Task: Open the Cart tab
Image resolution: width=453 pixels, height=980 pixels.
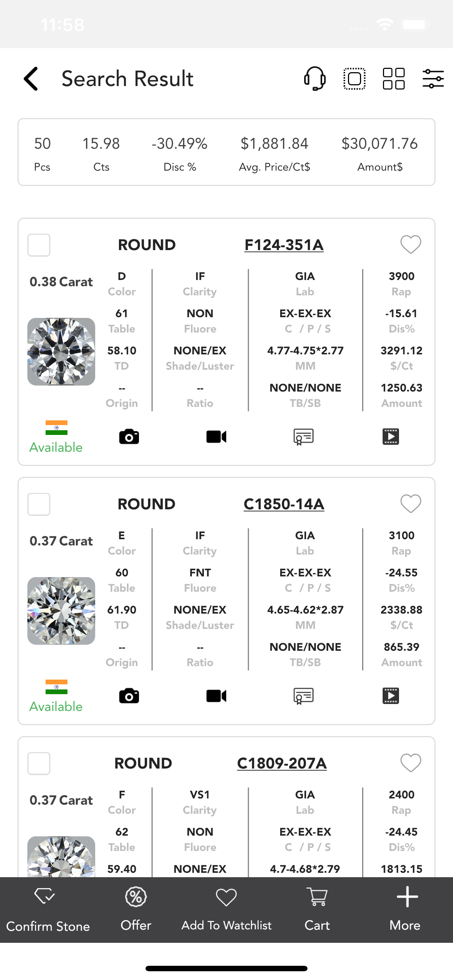Action: click(x=317, y=909)
